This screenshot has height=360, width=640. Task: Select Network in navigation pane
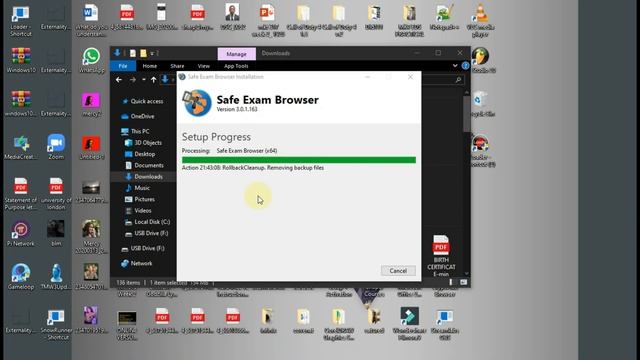pyautogui.click(x=137, y=263)
